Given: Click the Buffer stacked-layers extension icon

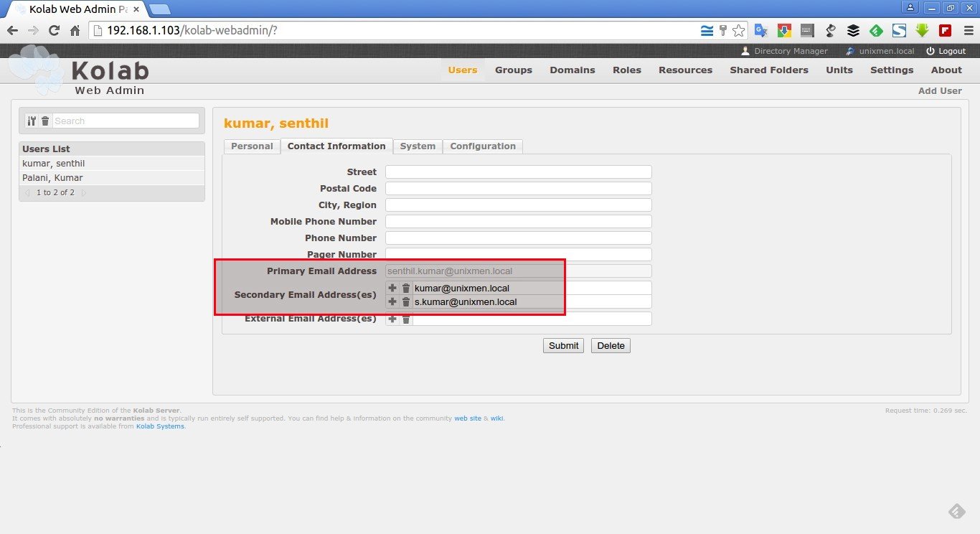Looking at the screenshot, I should coord(853,31).
